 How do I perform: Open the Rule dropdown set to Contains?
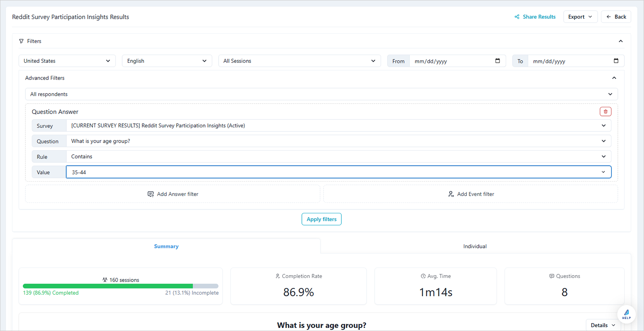[x=338, y=157]
